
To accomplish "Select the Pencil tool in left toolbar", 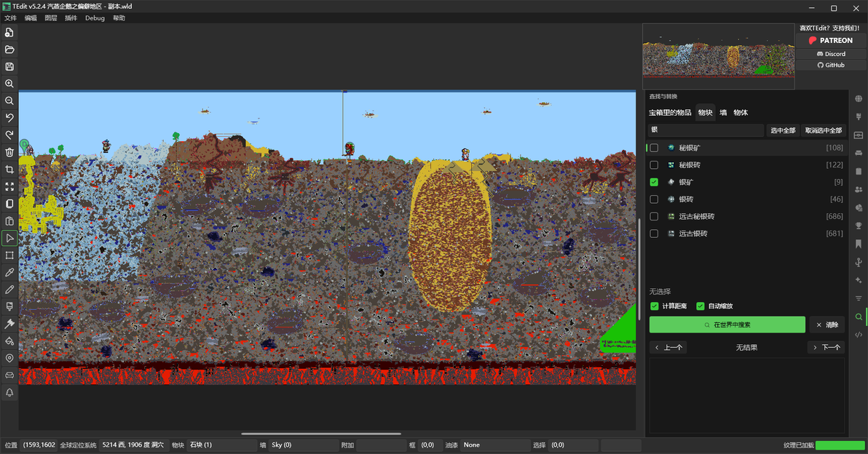I will point(9,290).
